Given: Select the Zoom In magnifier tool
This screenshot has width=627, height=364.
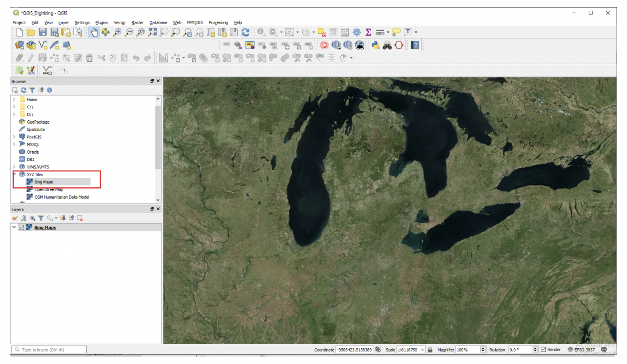Looking at the screenshot, I should coord(117,32).
